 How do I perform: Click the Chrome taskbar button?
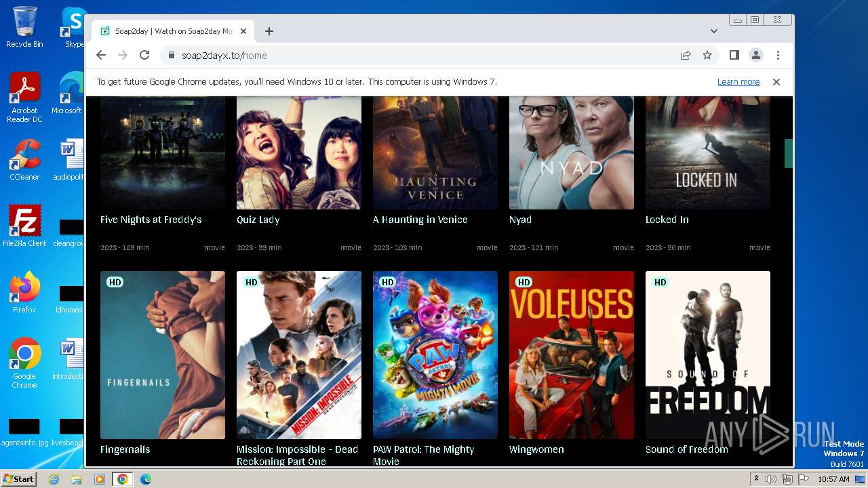[123, 479]
